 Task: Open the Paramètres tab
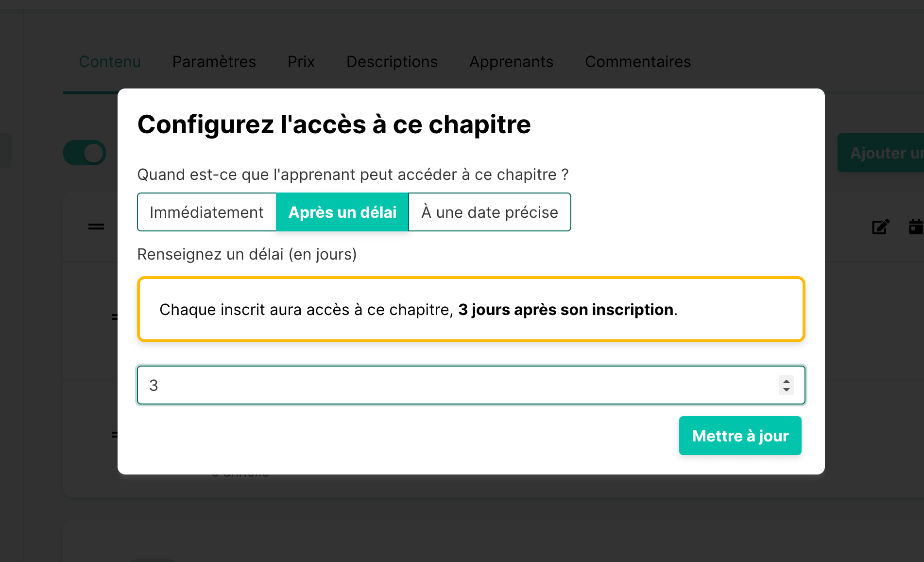point(214,62)
